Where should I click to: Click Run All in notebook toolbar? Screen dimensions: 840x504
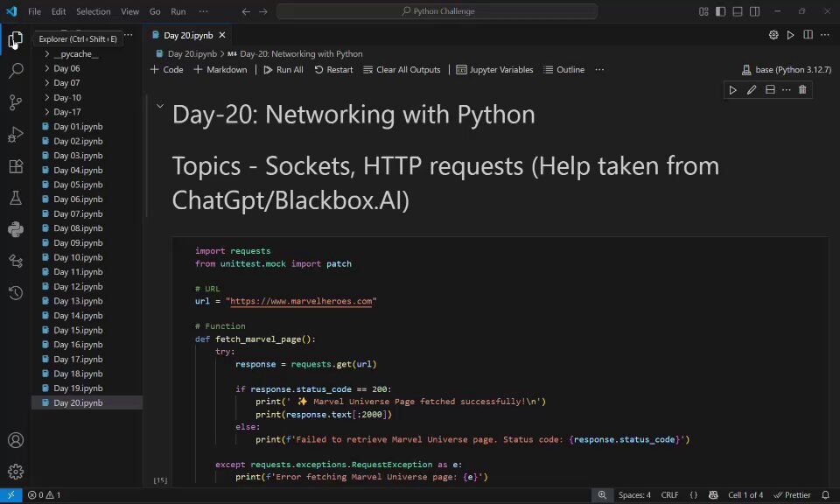coord(283,70)
